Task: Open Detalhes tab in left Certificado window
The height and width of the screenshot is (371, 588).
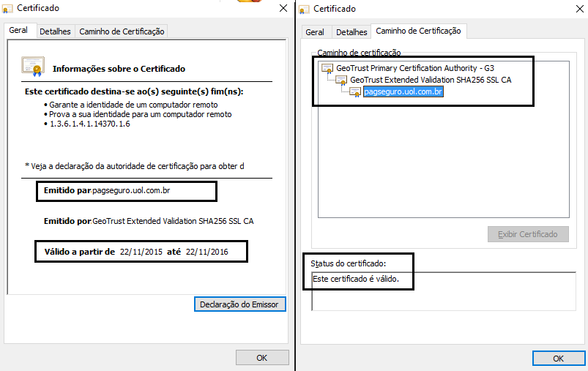Action: coord(55,31)
